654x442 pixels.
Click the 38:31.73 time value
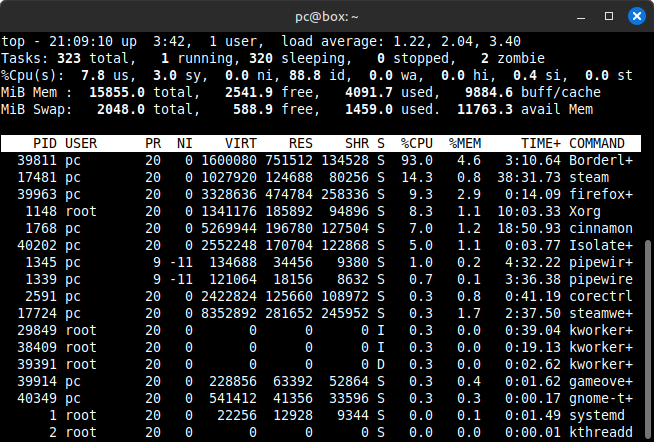click(x=529, y=178)
